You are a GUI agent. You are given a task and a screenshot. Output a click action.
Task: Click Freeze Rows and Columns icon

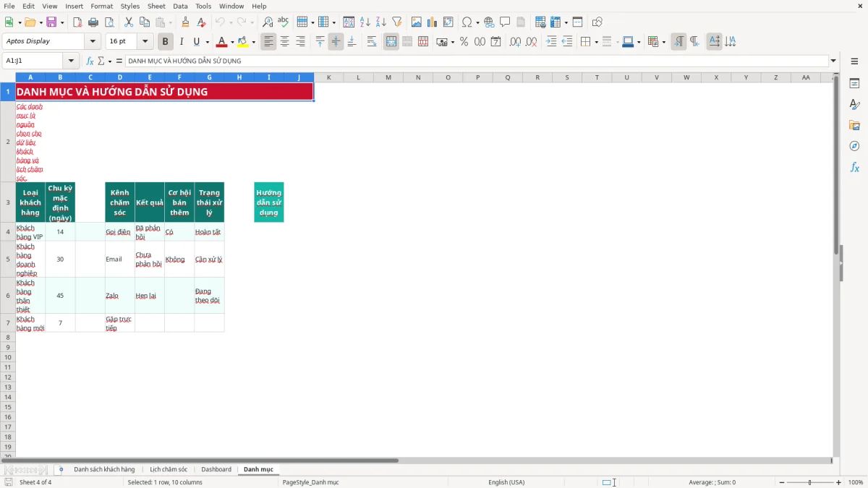[556, 22]
